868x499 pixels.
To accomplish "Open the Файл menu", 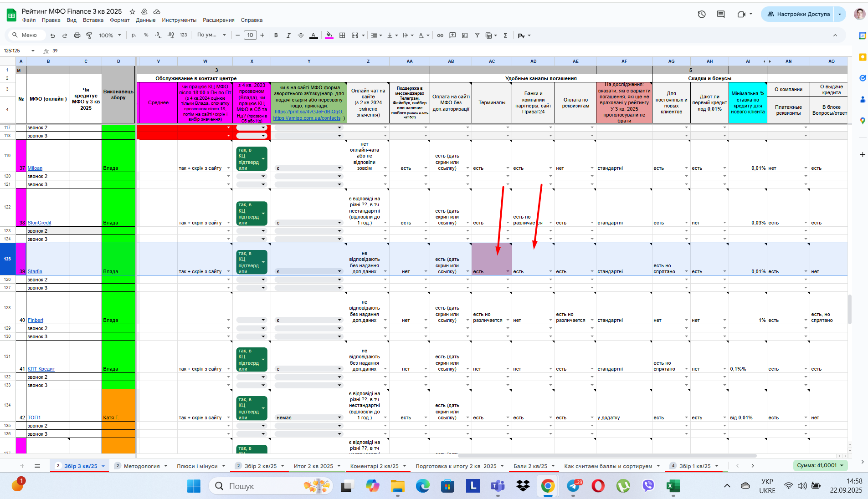I will 29,20.
